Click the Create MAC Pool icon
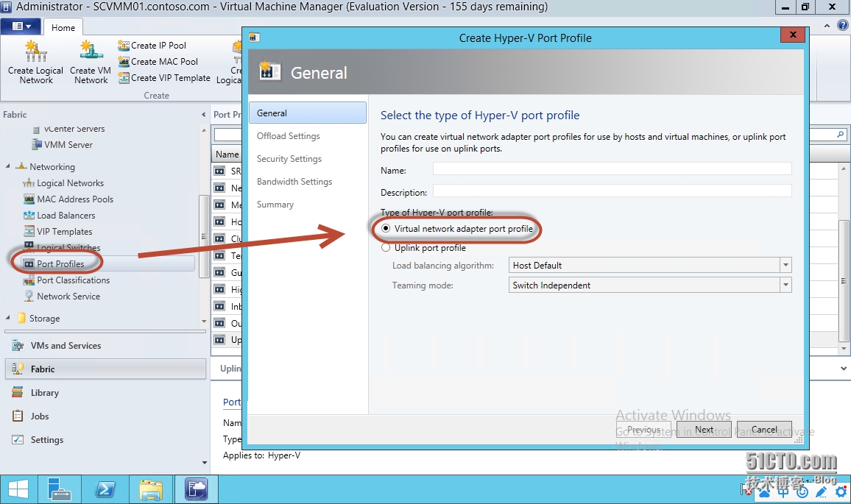The width and height of the screenshot is (851, 504). click(124, 62)
